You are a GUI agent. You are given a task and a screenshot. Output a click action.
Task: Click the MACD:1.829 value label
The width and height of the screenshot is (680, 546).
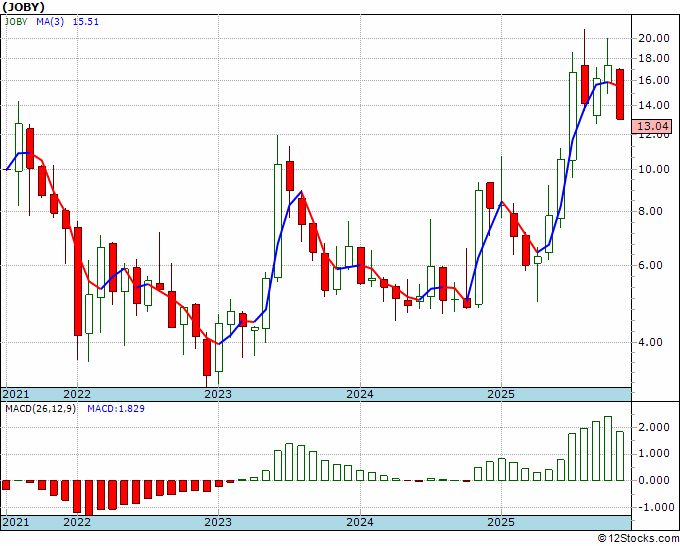(x=116, y=409)
